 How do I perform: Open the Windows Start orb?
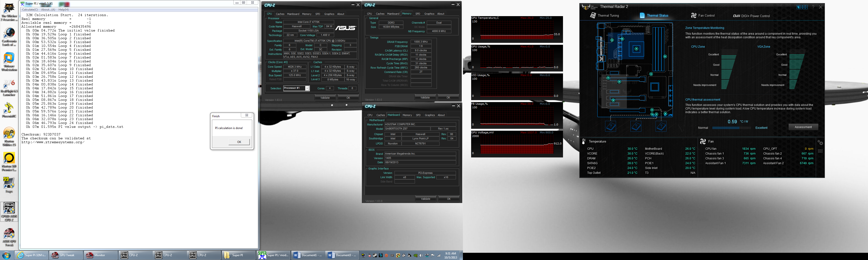tap(7, 255)
